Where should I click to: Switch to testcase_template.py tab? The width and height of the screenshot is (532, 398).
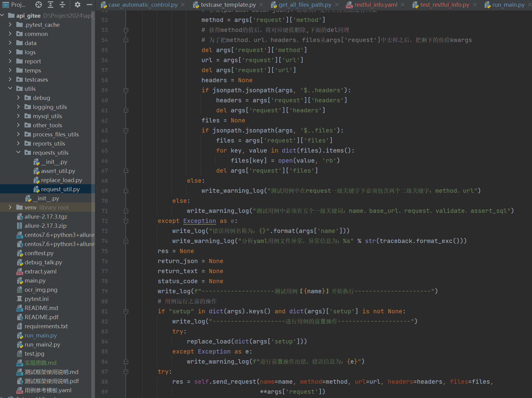point(228,5)
